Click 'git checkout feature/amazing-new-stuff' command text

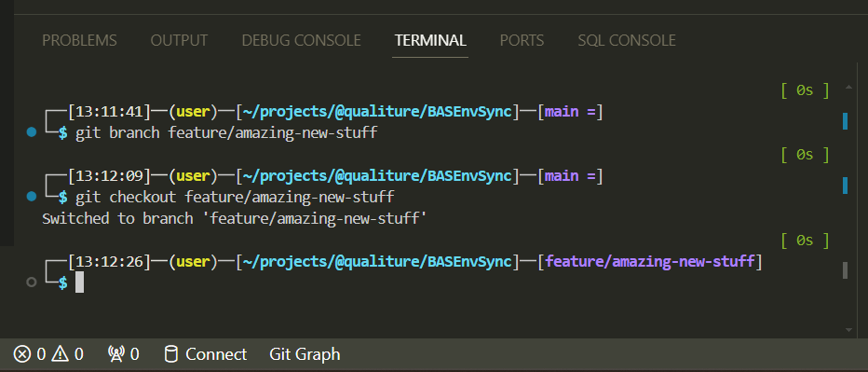235,197
